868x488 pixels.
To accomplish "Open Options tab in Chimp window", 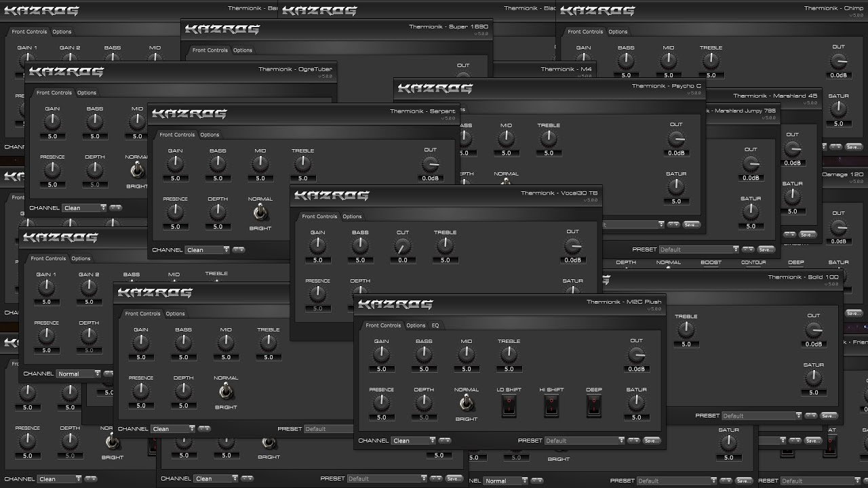I will tap(618, 32).
